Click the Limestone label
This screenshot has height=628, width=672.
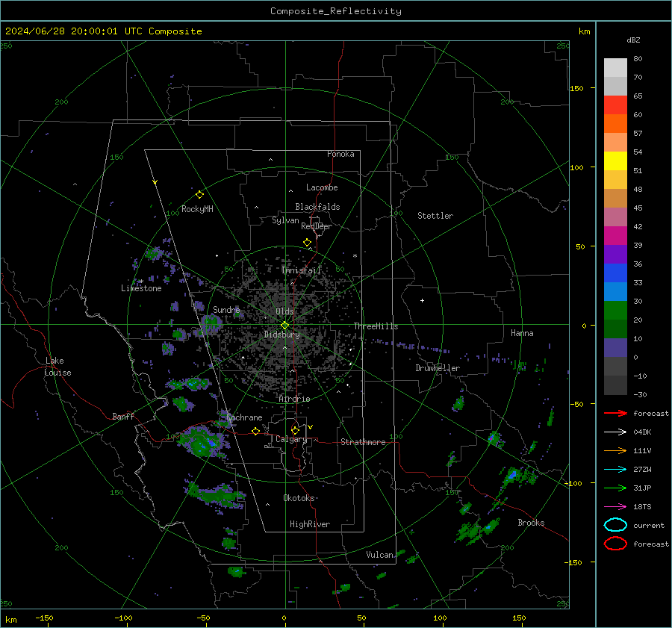point(141,288)
